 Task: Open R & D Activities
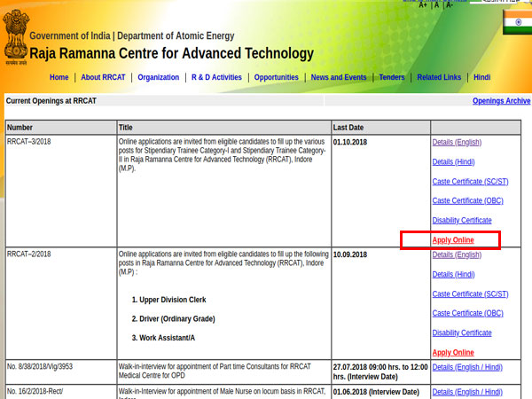coord(216,77)
